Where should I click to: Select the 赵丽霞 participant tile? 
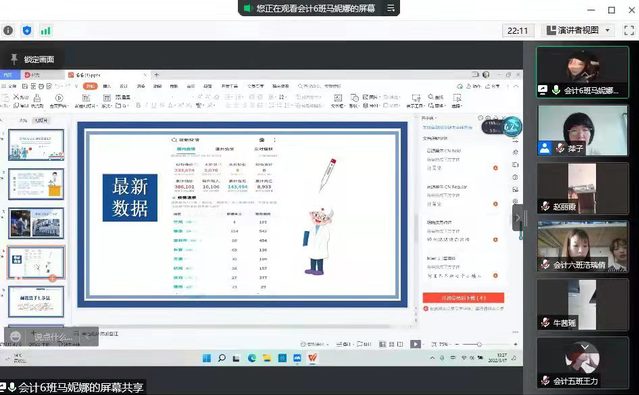click(583, 189)
